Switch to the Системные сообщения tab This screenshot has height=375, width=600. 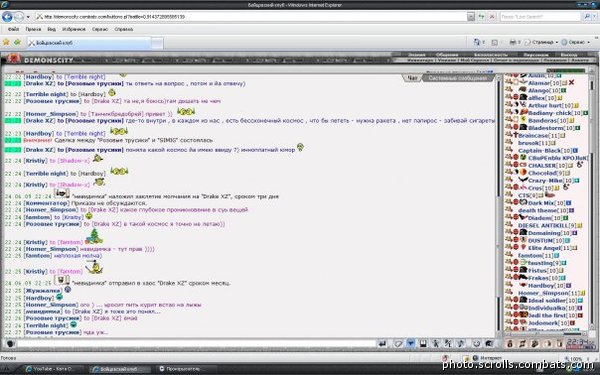458,78
